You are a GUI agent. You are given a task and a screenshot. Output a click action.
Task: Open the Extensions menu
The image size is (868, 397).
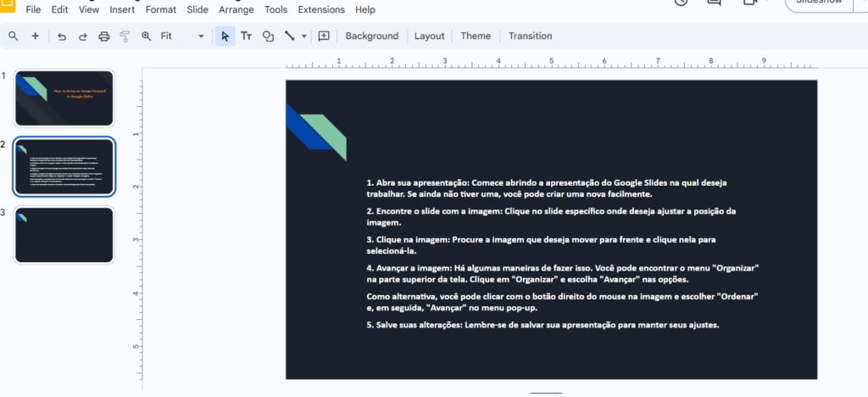pos(321,10)
